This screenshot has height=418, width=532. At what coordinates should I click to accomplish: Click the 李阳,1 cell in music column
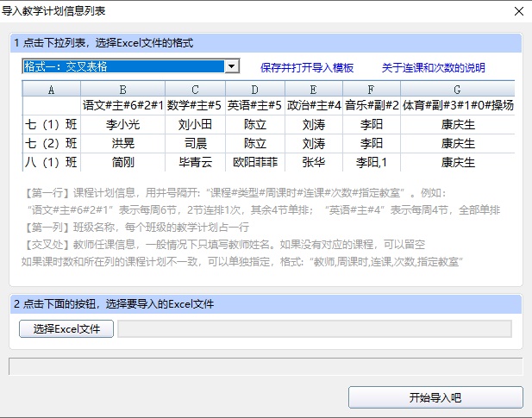[372, 162]
